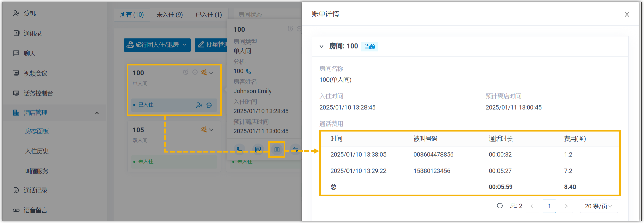Click the 房间状态 filter field
Viewport: 644px width, 223px height.
pyautogui.click(x=267, y=15)
